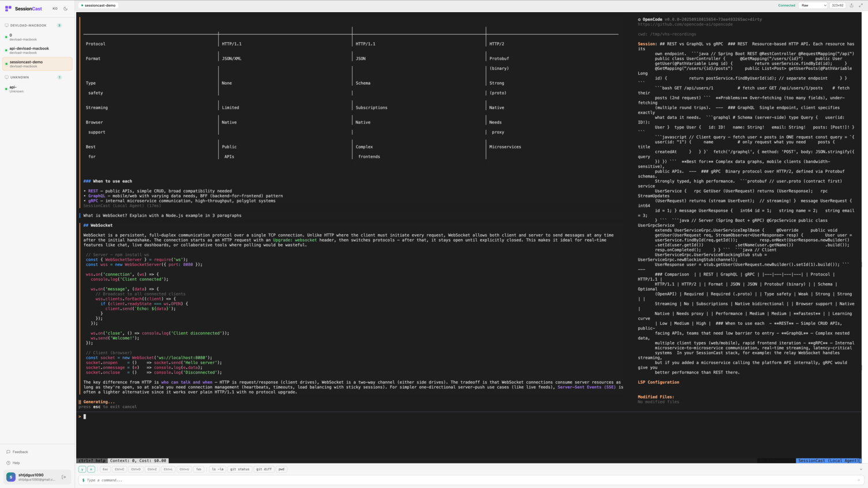Click the log out icon beside shtjdgus1090
868x488 pixels.
(x=63, y=477)
